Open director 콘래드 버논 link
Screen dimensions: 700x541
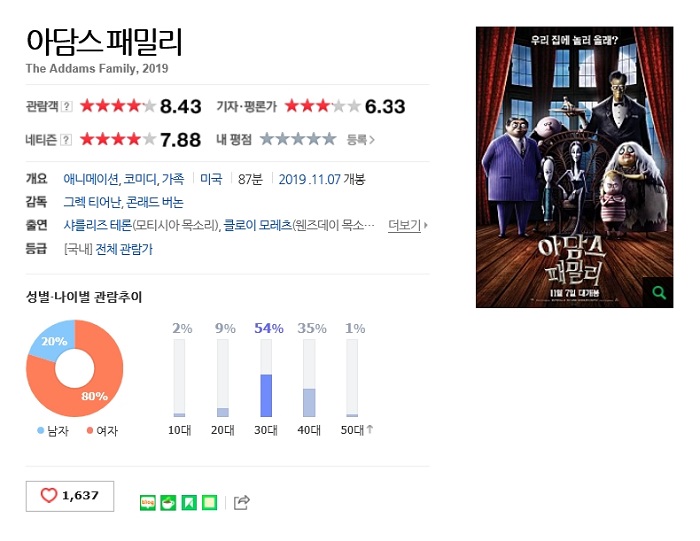[155, 202]
